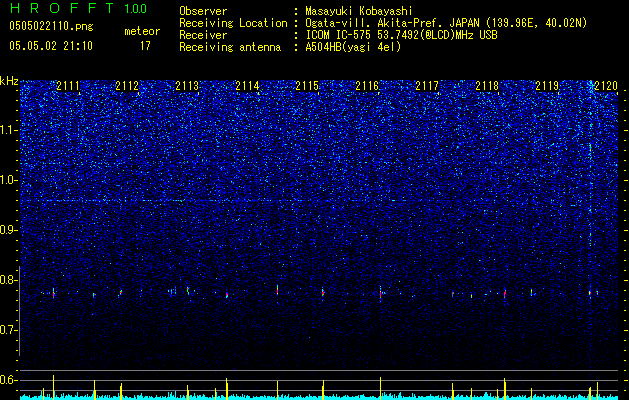The height and width of the screenshot is (400, 629).
Task: Click the meteor label
Action: point(142,31)
